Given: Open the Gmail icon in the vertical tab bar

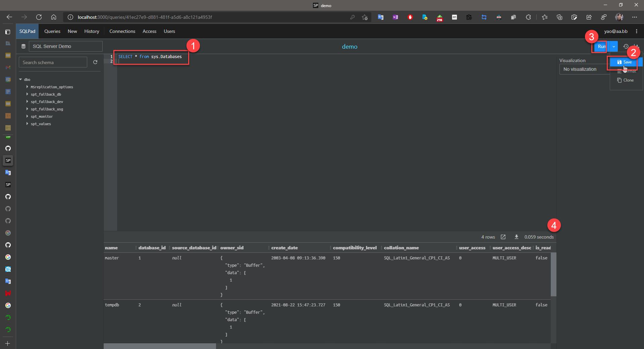Looking at the screenshot, I should point(8,67).
